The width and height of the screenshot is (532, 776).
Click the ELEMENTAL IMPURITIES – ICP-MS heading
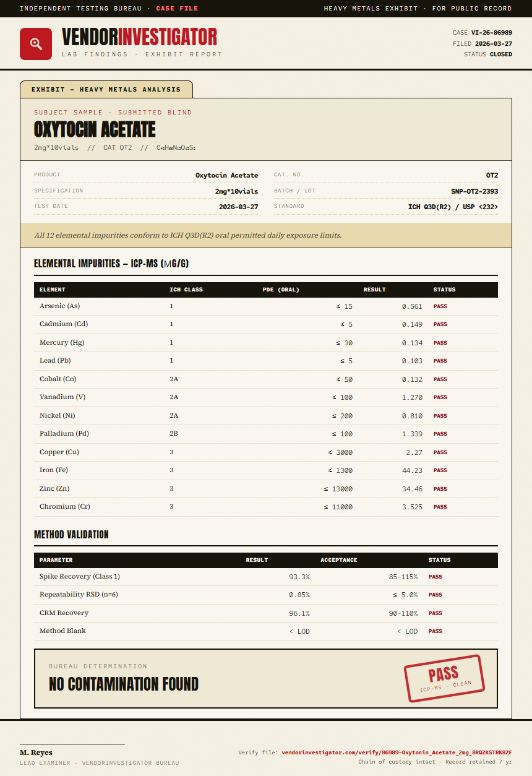coord(111,264)
